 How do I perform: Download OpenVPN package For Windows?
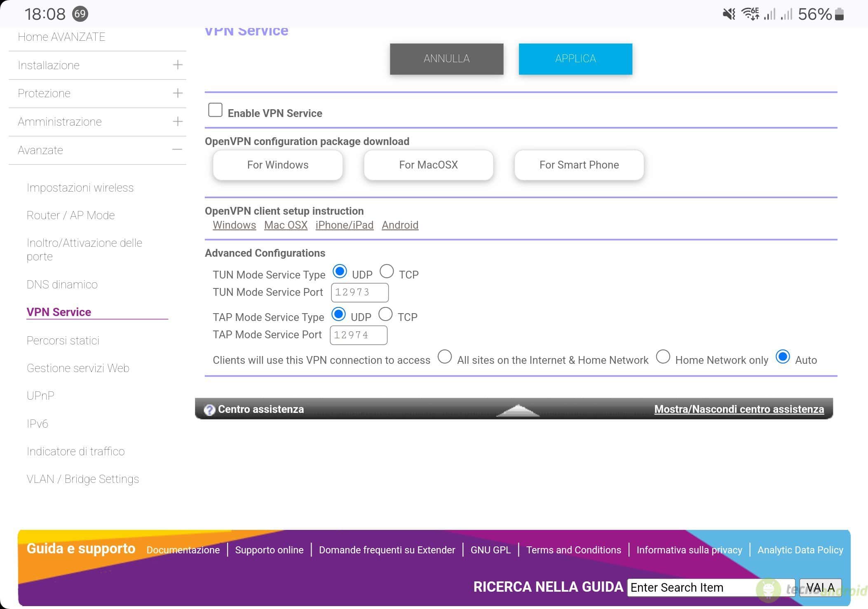(278, 165)
